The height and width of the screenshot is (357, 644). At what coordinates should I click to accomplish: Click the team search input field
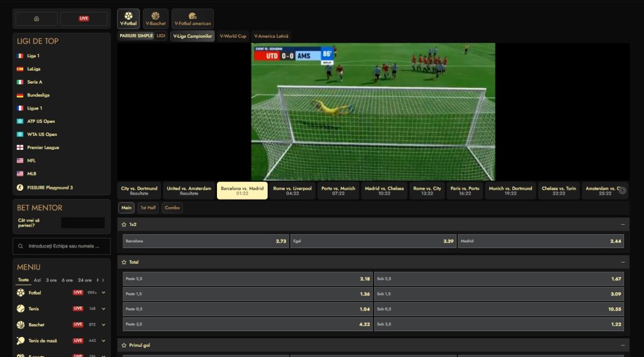(62, 246)
